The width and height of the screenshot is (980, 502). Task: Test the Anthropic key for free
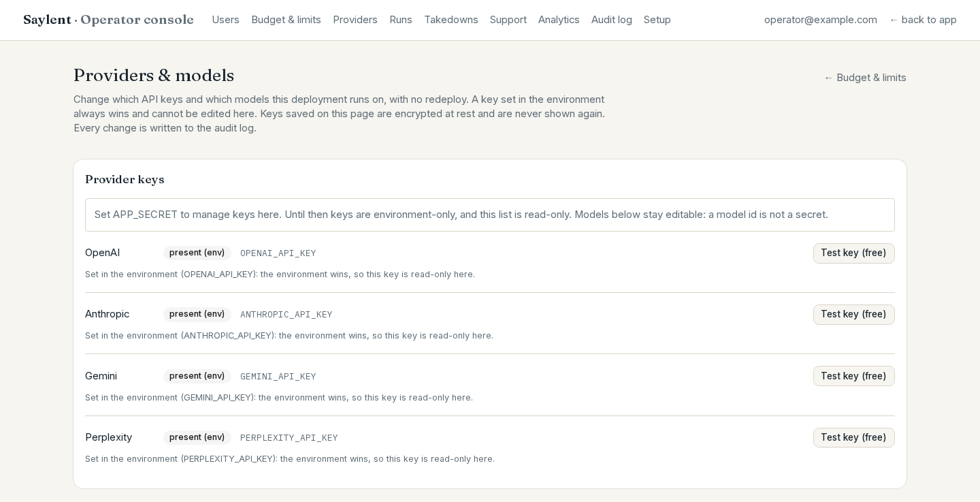854,315
